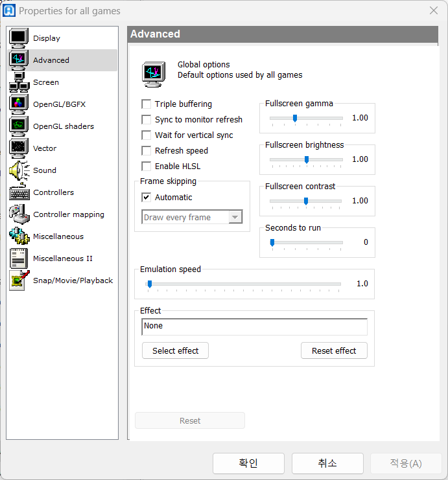Click the Vector monitor icon
Viewport: 448px width, 480px height.
click(19, 148)
